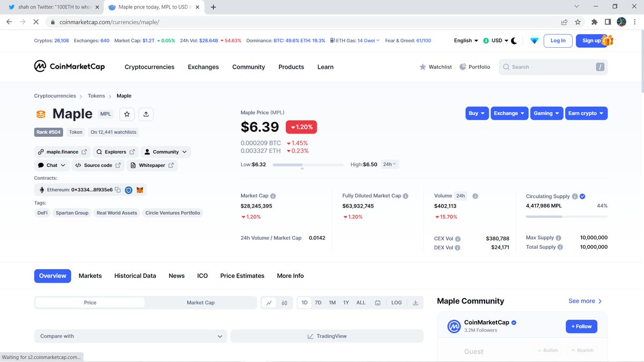Open the Gaming dropdown

click(x=546, y=113)
